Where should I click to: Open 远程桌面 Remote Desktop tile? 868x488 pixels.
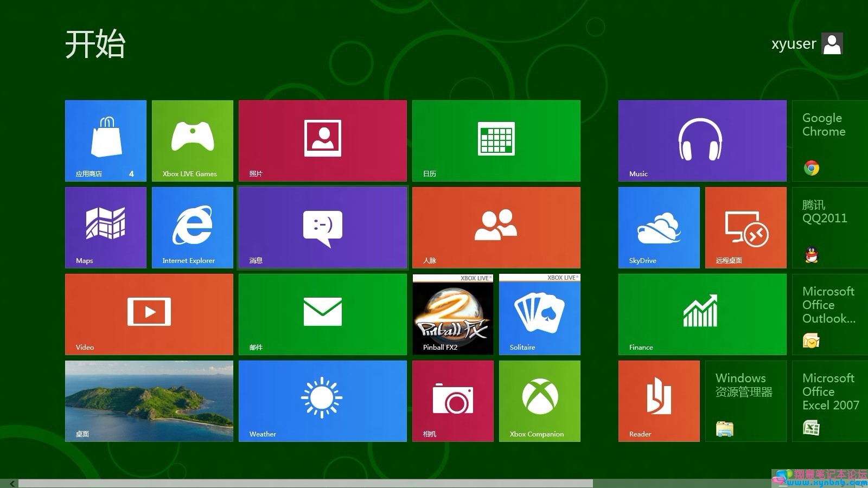(746, 228)
